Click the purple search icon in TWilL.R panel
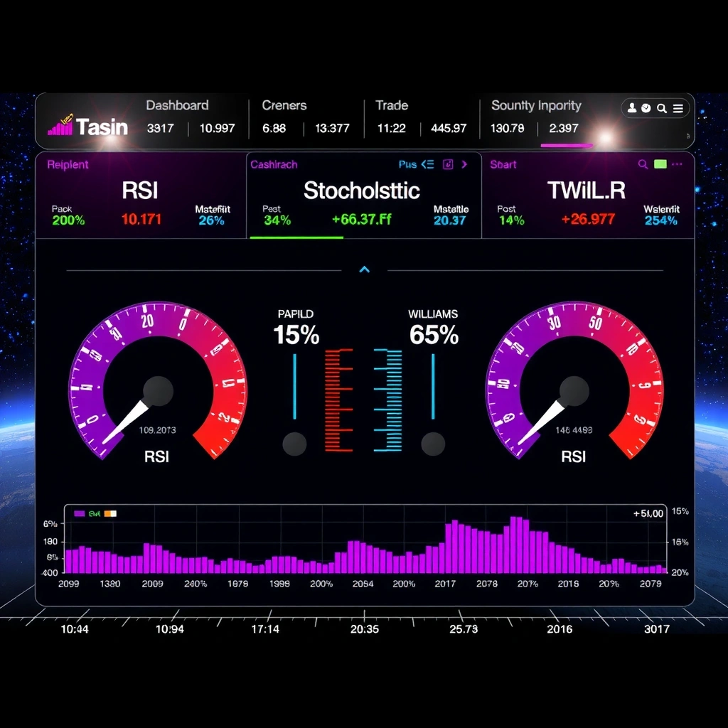The height and width of the screenshot is (728, 728). click(643, 164)
